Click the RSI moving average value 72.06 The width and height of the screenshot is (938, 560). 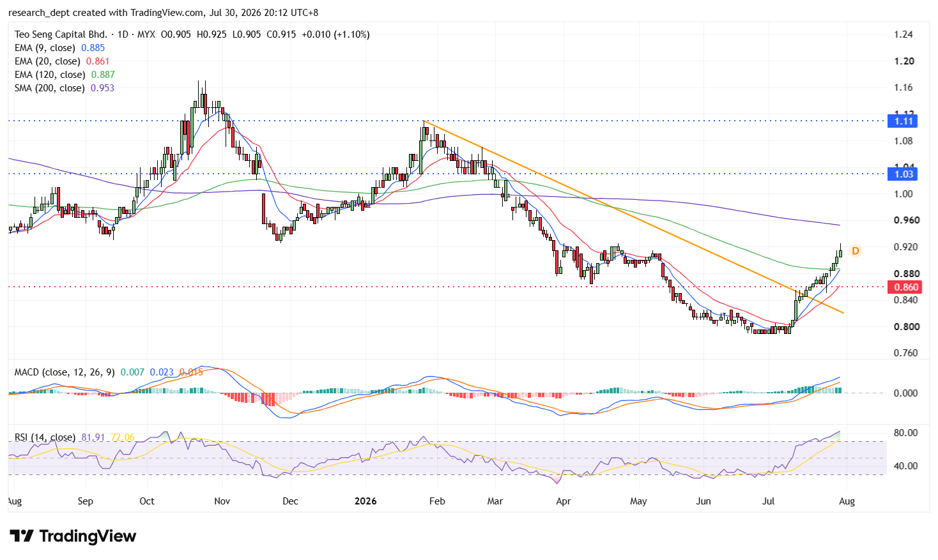pos(123,437)
